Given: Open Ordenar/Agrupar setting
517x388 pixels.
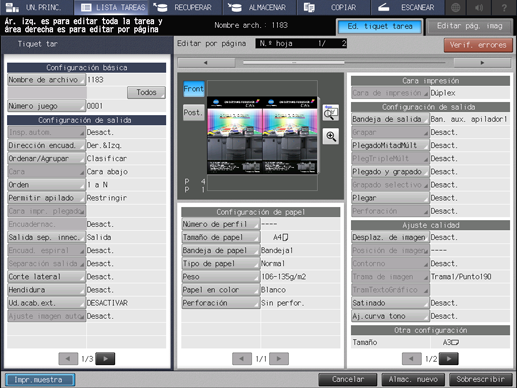Looking at the screenshot, I should click(47, 159).
